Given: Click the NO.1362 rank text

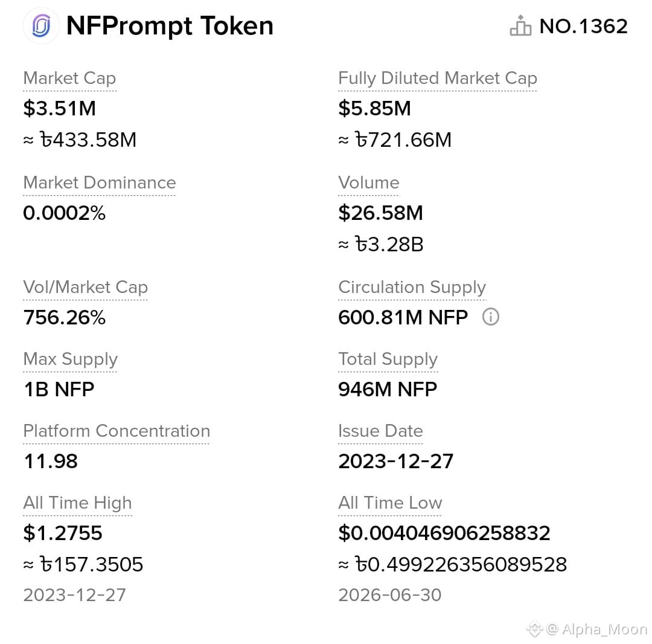Looking at the screenshot, I should 583,26.
